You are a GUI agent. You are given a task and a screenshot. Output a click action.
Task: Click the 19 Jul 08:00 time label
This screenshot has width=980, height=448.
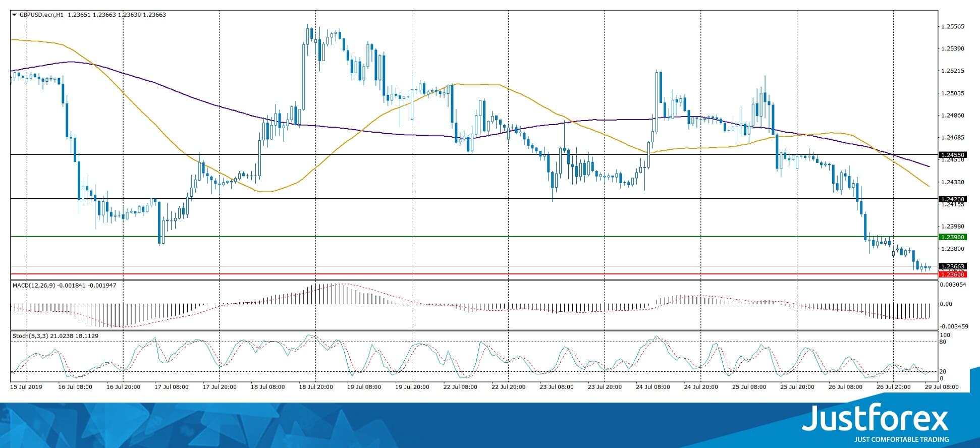point(364,387)
